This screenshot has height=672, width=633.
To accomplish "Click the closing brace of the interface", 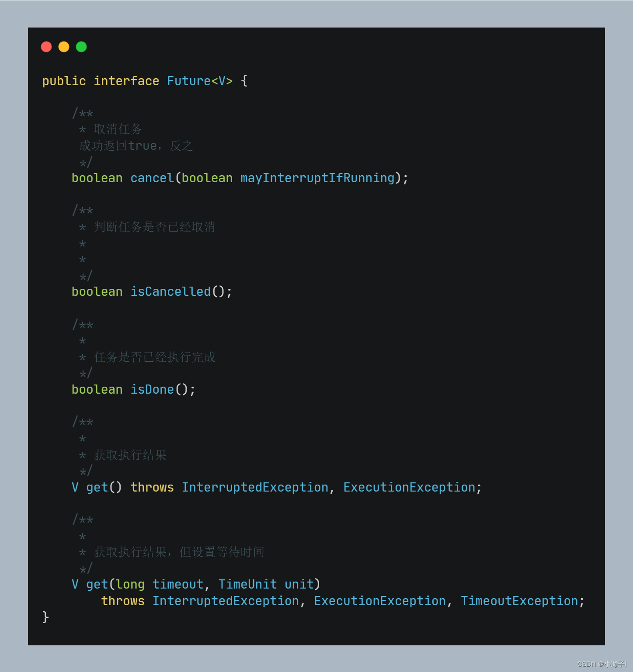I will tap(45, 617).
